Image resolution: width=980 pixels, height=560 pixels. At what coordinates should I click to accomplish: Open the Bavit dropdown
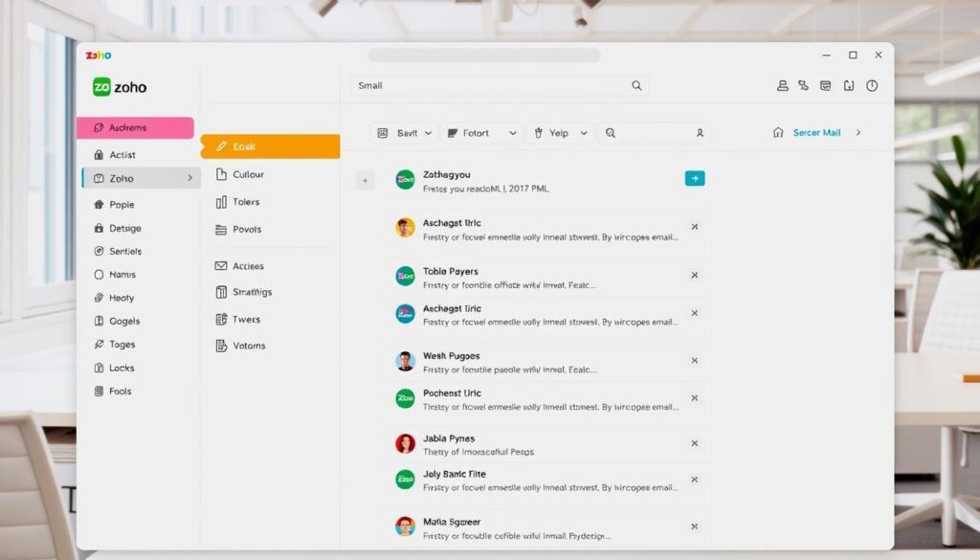(405, 133)
